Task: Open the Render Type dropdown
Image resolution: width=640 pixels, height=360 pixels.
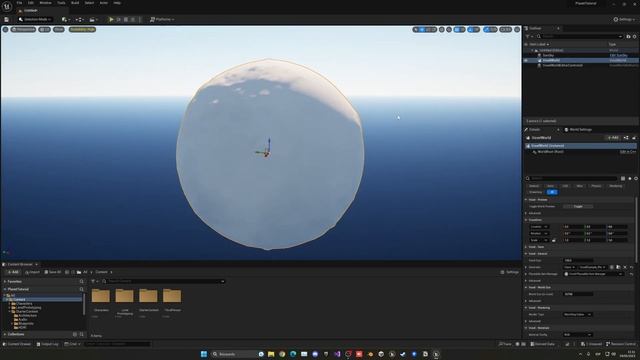Action: pyautogui.click(x=577, y=315)
